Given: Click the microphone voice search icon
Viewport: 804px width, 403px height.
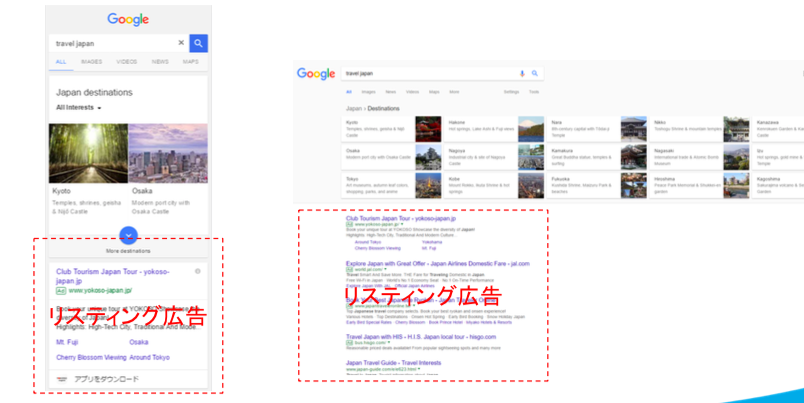Looking at the screenshot, I should (x=522, y=74).
